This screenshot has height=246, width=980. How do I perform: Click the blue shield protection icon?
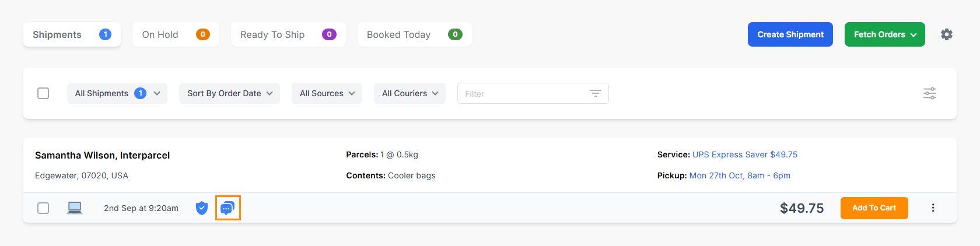202,208
